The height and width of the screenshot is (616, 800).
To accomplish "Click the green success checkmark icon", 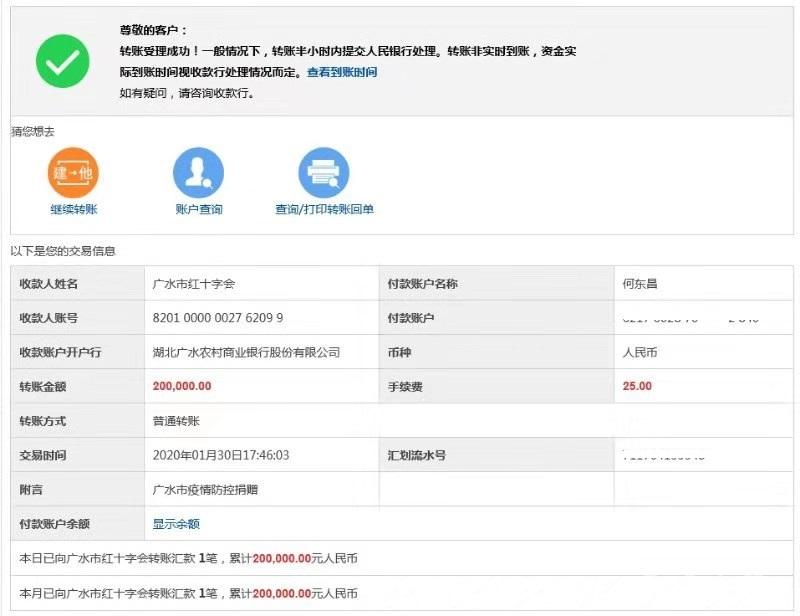I will click(x=63, y=61).
